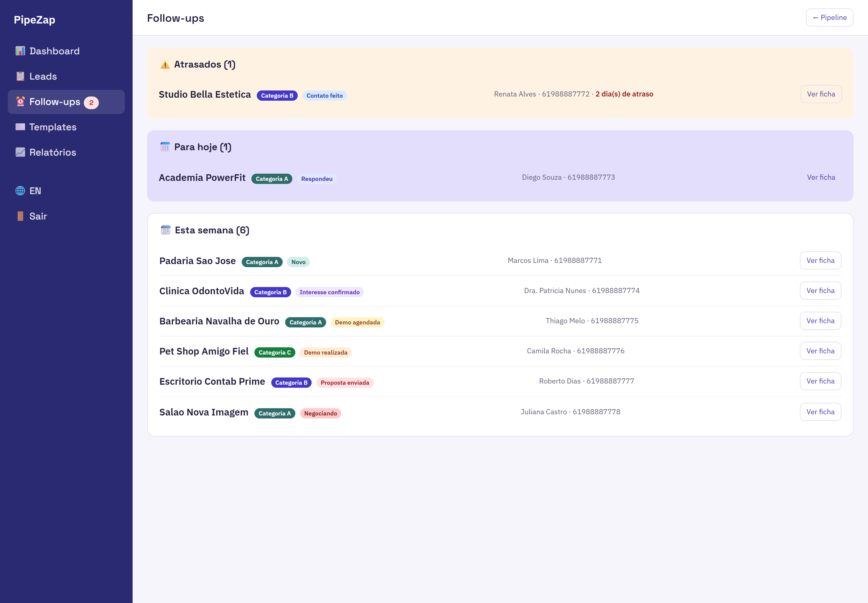Click the Leads clipboard icon
Viewport: 868px width, 603px height.
click(20, 76)
